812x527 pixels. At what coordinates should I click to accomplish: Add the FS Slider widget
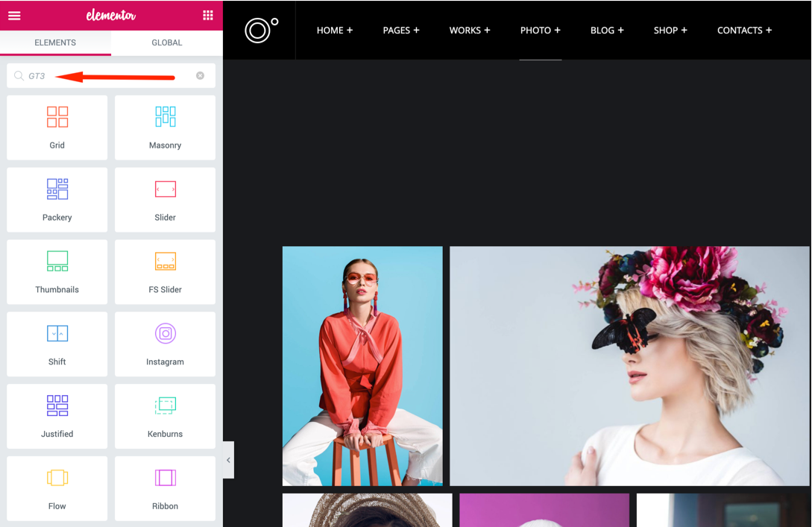(x=166, y=272)
